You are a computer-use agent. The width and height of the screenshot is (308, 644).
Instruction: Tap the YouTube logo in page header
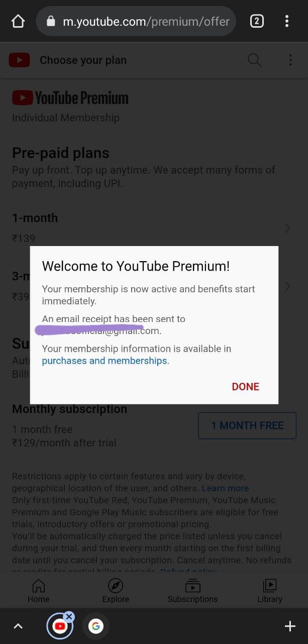[x=19, y=60]
